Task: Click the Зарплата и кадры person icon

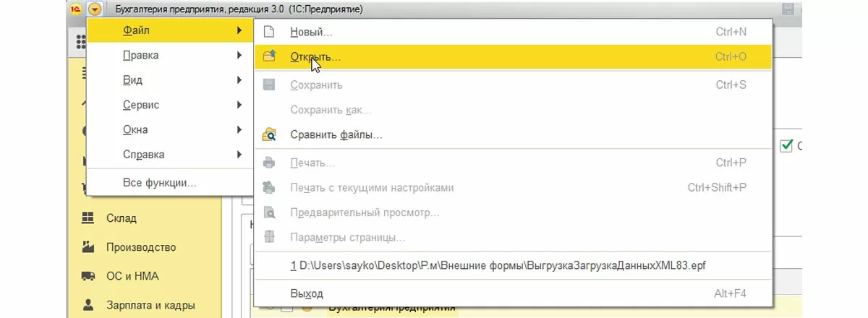Action: [88, 305]
